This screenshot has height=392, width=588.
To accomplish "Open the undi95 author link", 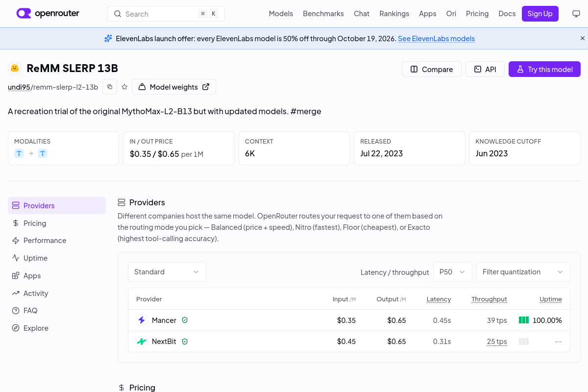I will (19, 87).
